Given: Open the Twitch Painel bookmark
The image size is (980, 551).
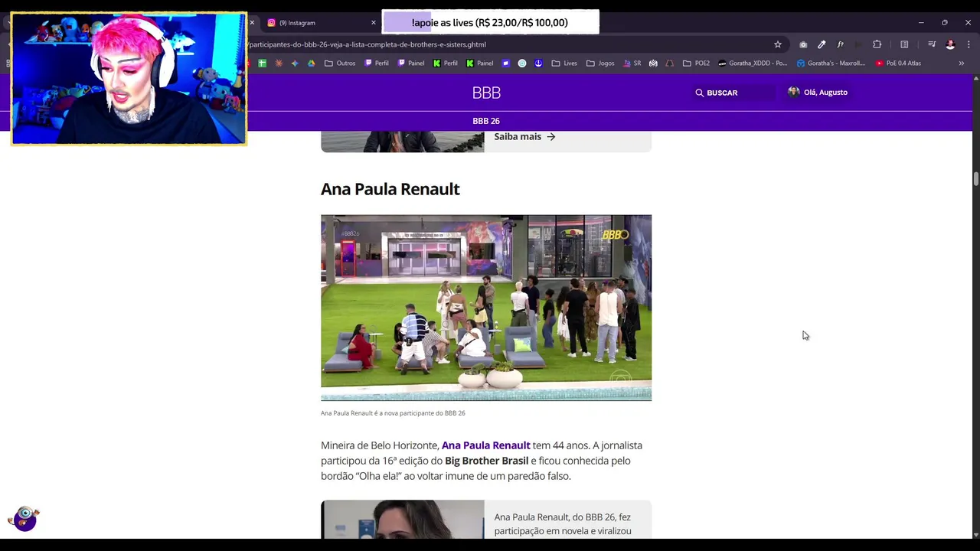Looking at the screenshot, I should (x=411, y=64).
